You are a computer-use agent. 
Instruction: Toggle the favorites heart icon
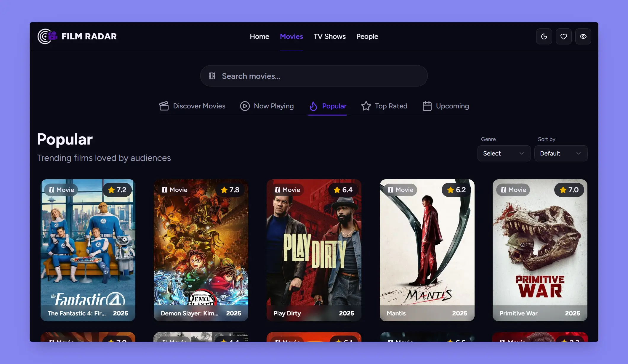pyautogui.click(x=564, y=36)
